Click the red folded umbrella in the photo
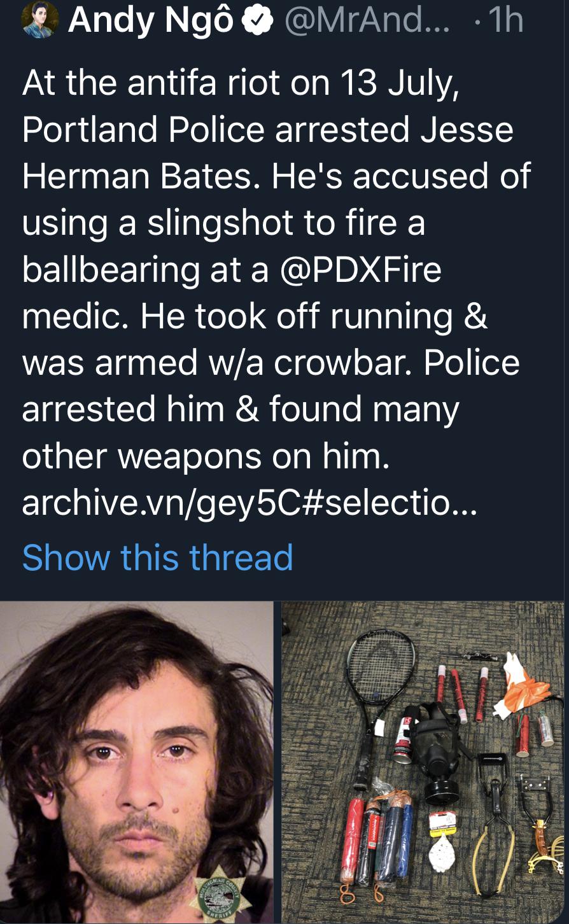Screen dimensions: 569x924 [353, 851]
